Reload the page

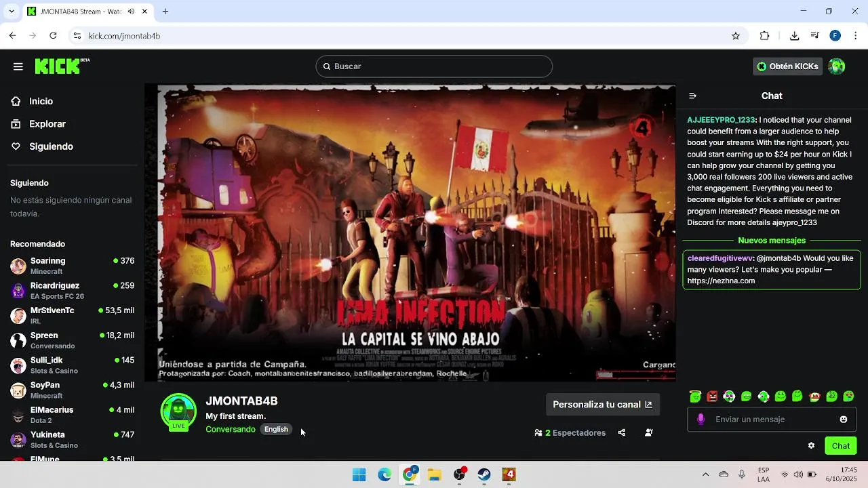pos(53,36)
